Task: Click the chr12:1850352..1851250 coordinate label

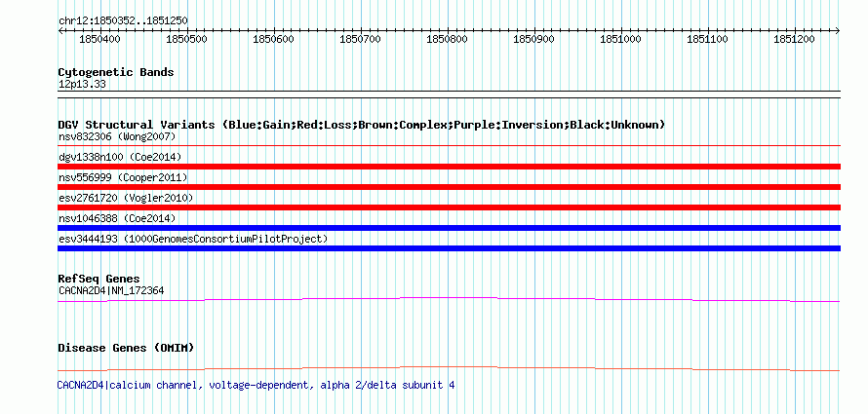Action: point(123,20)
